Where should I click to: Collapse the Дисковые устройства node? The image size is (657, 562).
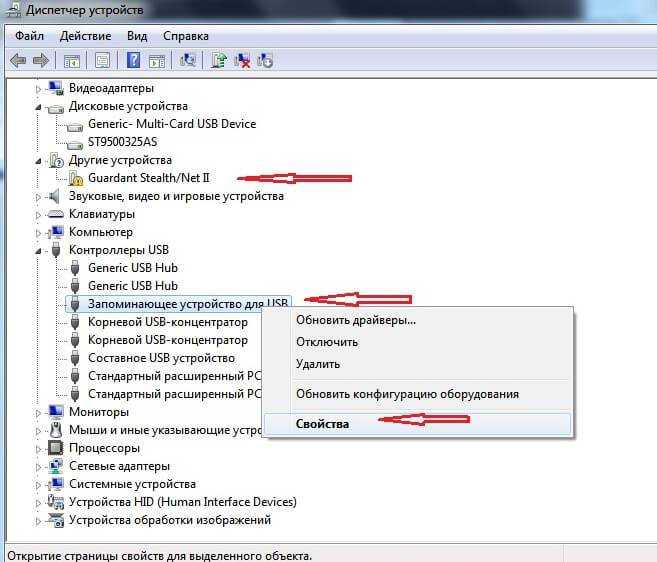(x=38, y=107)
